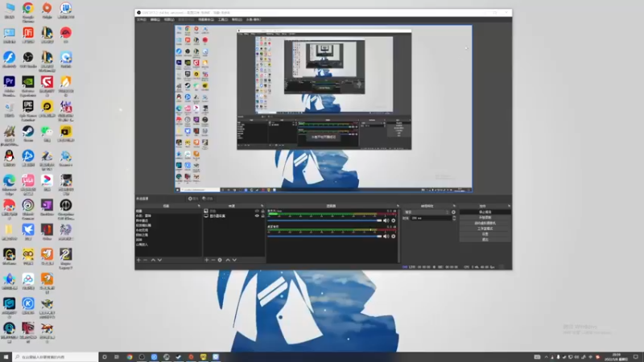Viewport: 644px width, 362px height.
Task: Click the highlighted top button in Controls
Action: coord(485,212)
